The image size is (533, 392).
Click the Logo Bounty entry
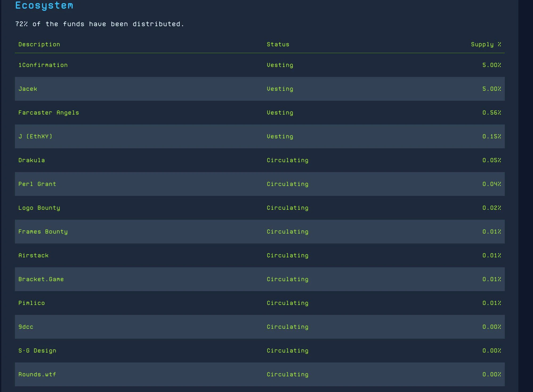tap(39, 208)
